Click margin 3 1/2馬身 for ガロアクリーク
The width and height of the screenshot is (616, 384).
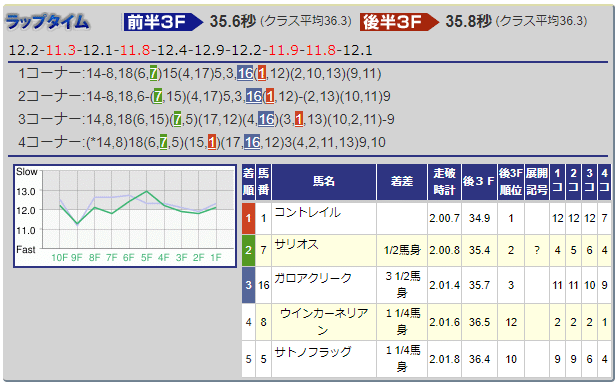pos(402,285)
